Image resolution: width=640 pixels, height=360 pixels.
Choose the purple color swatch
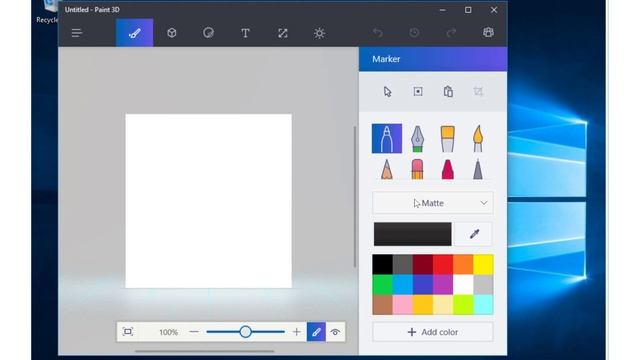point(443,284)
